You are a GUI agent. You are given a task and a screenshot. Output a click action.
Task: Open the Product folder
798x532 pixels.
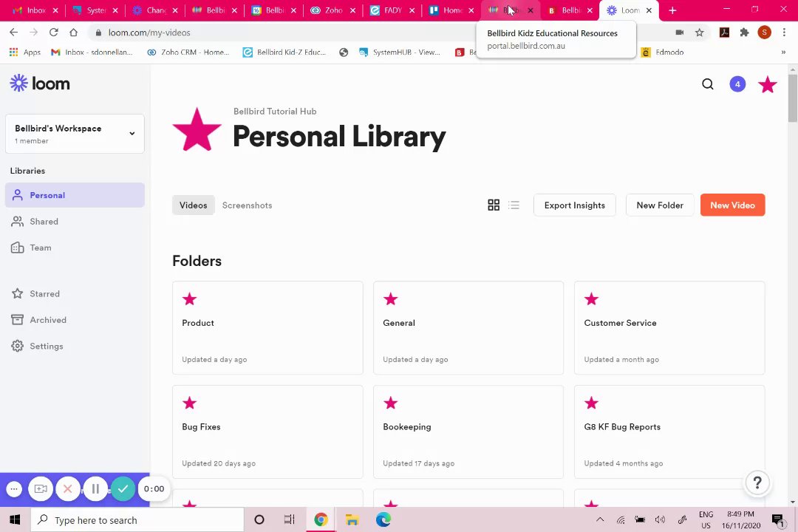click(x=267, y=328)
